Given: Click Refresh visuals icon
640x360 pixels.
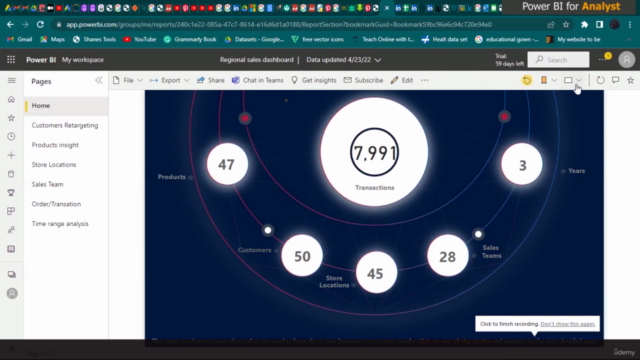Looking at the screenshot, I should point(600,80).
